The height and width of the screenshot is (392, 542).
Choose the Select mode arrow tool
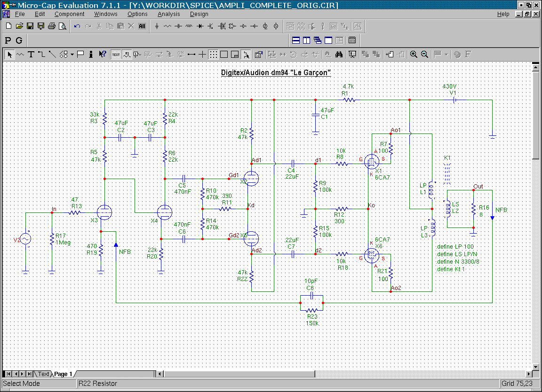[x=9, y=54]
